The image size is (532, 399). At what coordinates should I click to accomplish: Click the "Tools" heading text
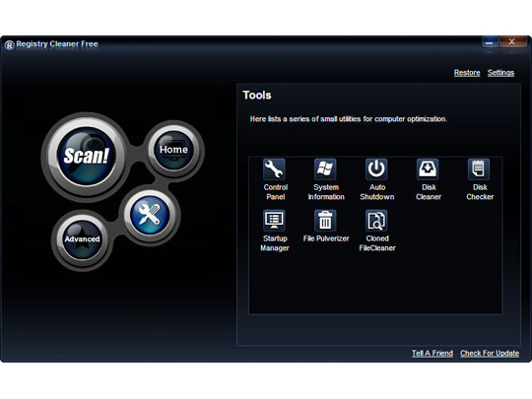point(257,96)
